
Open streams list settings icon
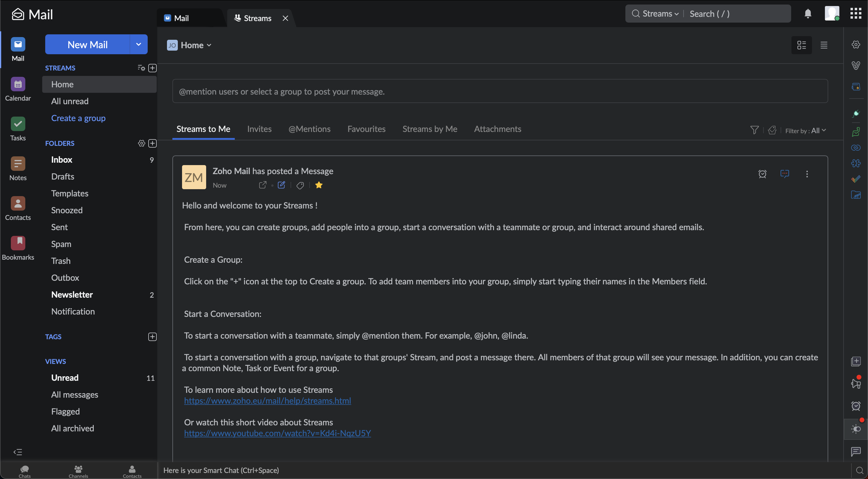click(141, 68)
